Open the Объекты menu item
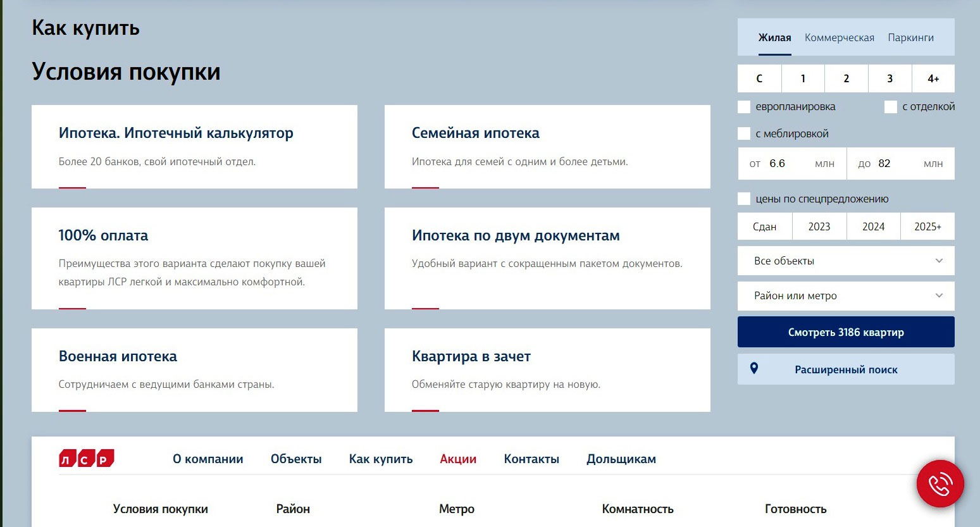The width and height of the screenshot is (980, 527). point(296,459)
